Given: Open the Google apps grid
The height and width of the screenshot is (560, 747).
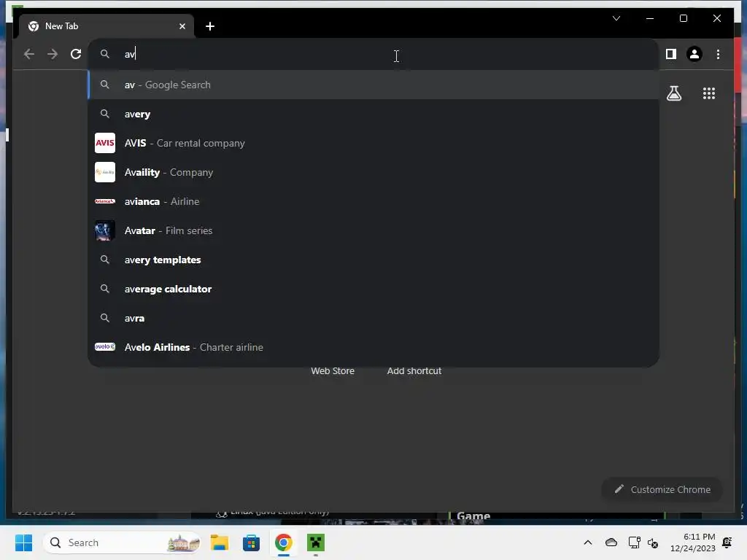Looking at the screenshot, I should click(x=709, y=93).
